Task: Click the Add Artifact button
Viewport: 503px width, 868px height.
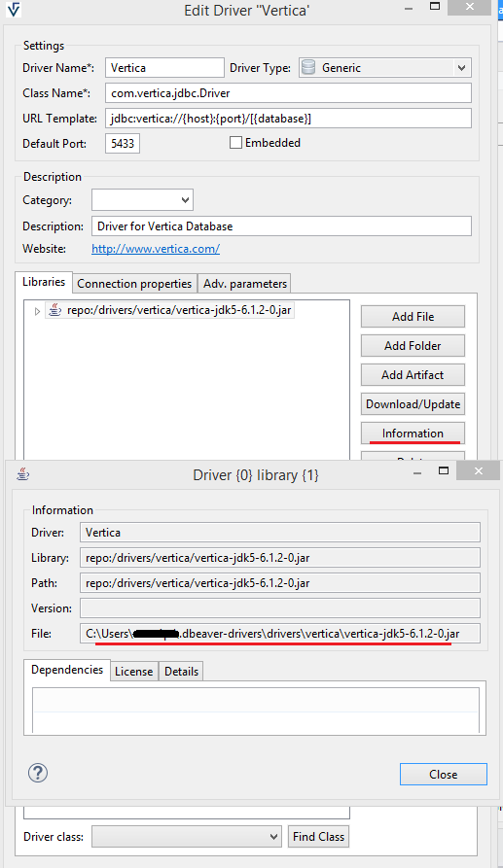Action: click(413, 375)
